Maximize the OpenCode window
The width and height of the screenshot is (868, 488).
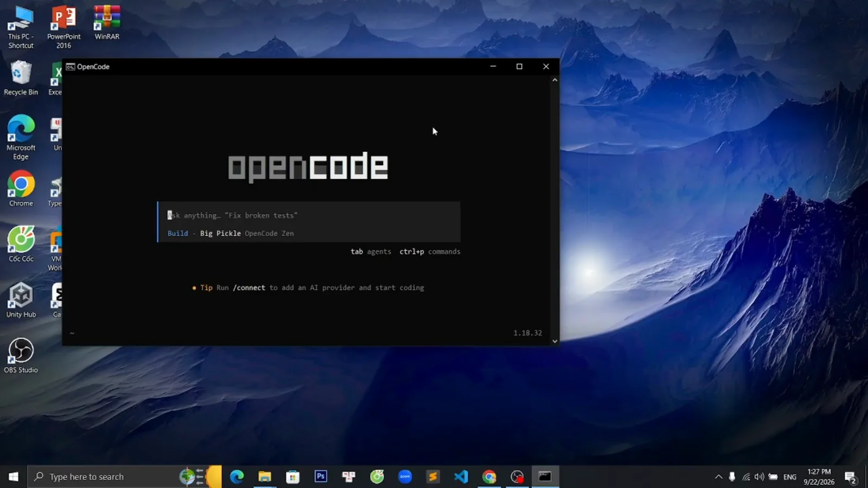point(519,66)
